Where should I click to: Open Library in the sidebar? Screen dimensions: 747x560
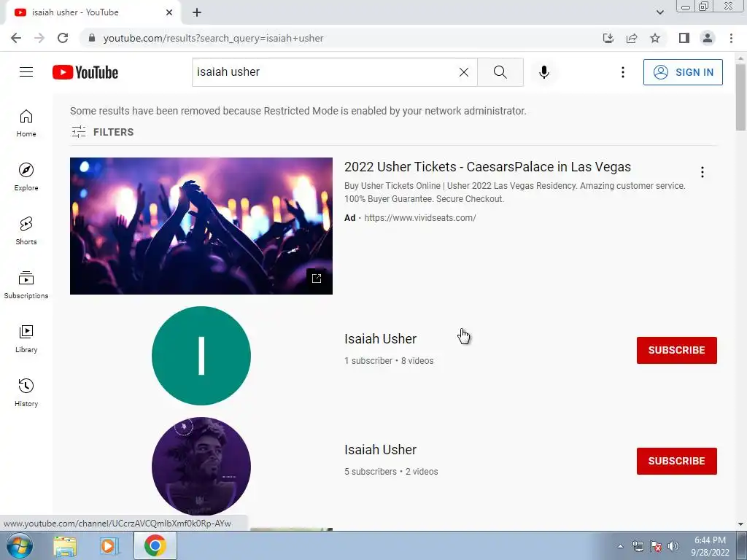[x=26, y=338]
